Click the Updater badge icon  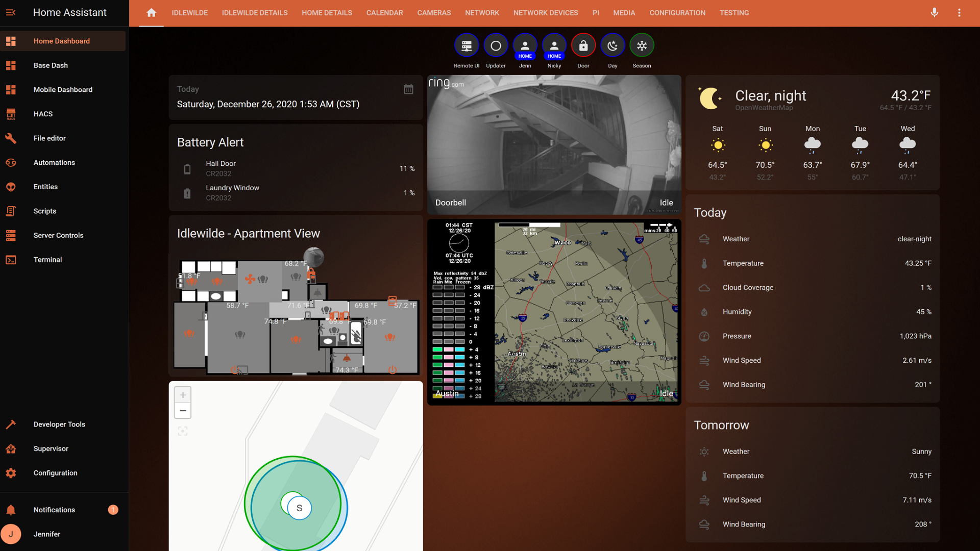[x=496, y=46]
